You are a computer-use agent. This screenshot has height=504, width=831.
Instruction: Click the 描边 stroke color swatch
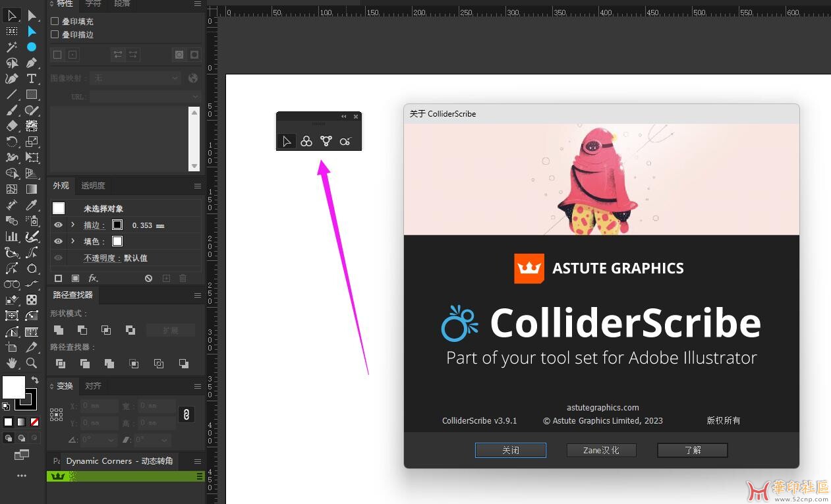point(117,225)
